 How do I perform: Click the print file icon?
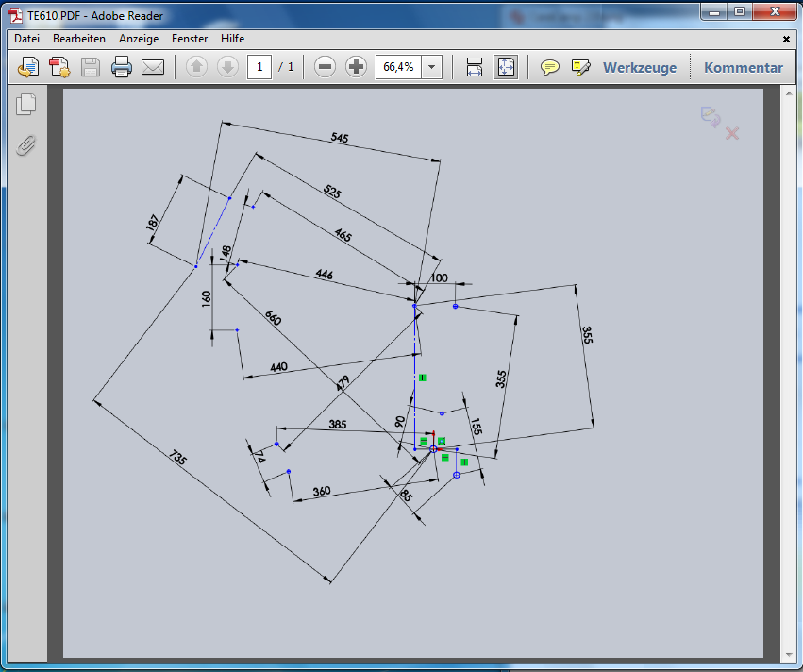(x=122, y=67)
